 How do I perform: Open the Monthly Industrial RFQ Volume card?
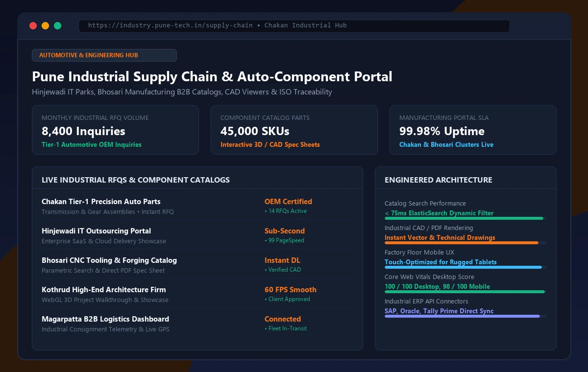115,130
